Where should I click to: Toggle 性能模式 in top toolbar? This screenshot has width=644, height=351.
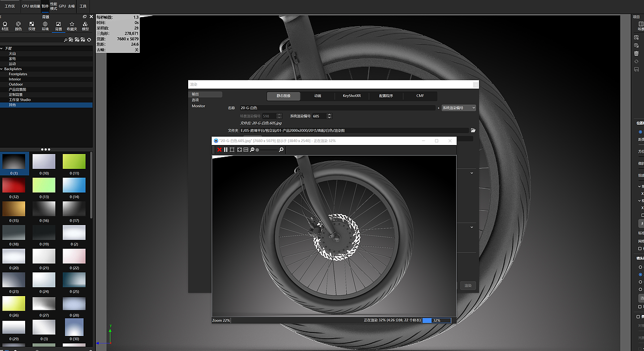click(53, 7)
